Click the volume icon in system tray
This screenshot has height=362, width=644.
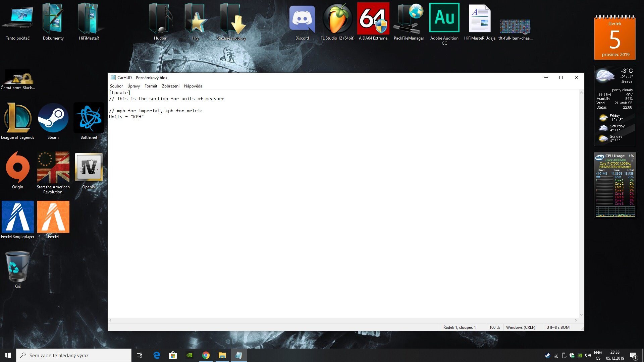(x=588, y=355)
